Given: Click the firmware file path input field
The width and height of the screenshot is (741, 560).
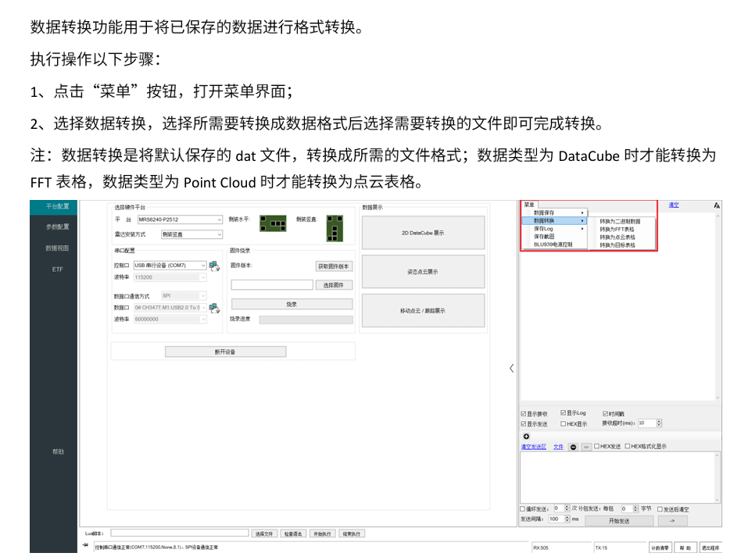Looking at the screenshot, I should (x=272, y=285).
